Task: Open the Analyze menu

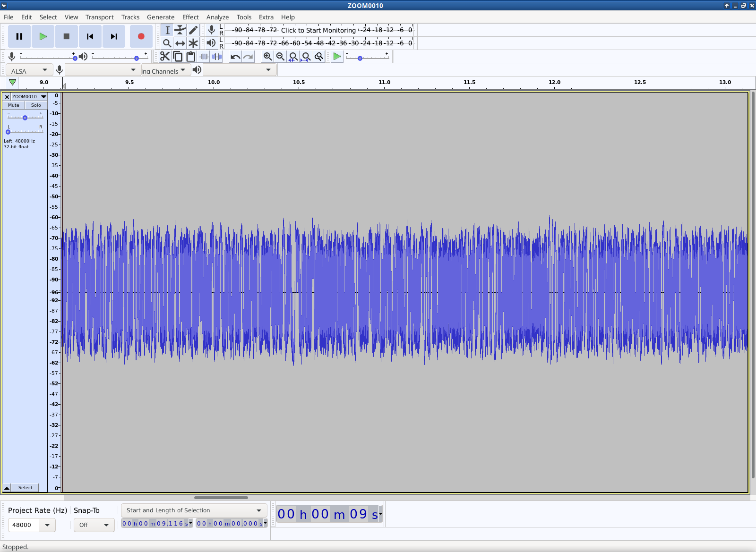Action: [217, 17]
